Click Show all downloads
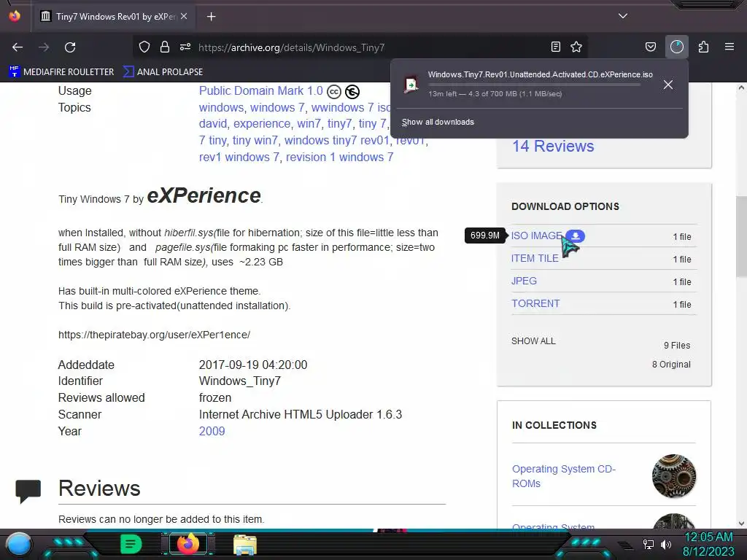Viewport: 747px width, 560px height. pyautogui.click(x=438, y=122)
